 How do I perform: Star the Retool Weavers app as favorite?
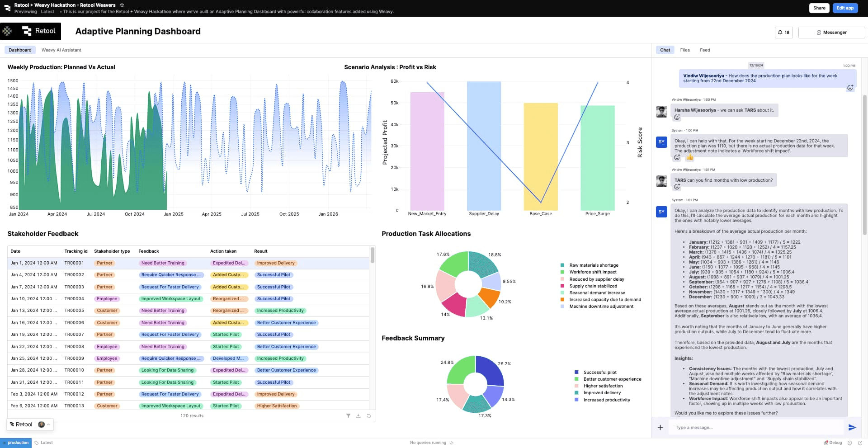[121, 5]
